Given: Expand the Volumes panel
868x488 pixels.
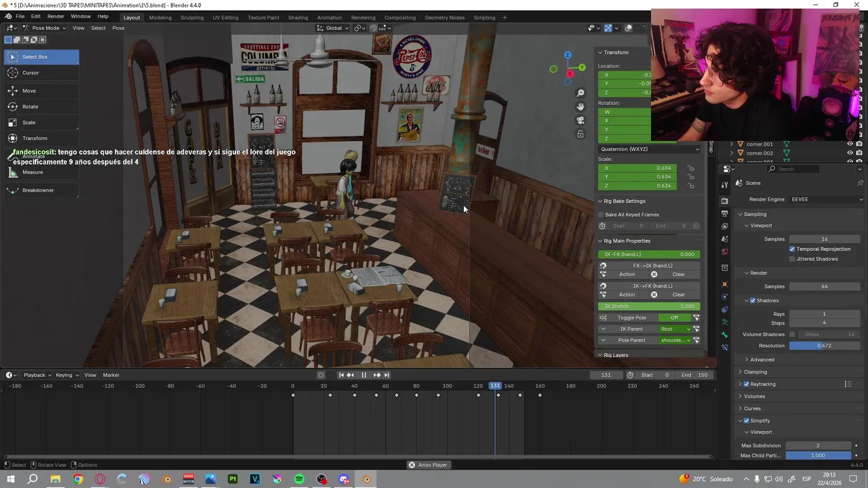Looking at the screenshot, I should [754, 396].
